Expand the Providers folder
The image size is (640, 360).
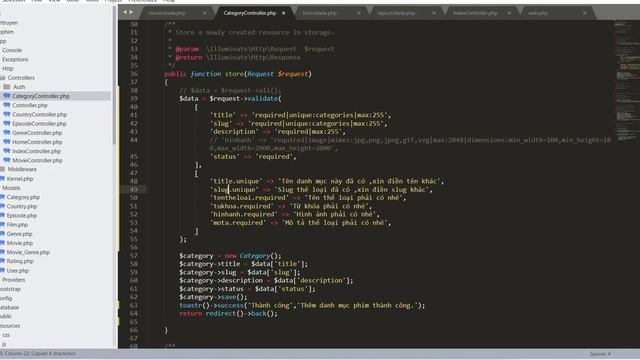(13, 280)
